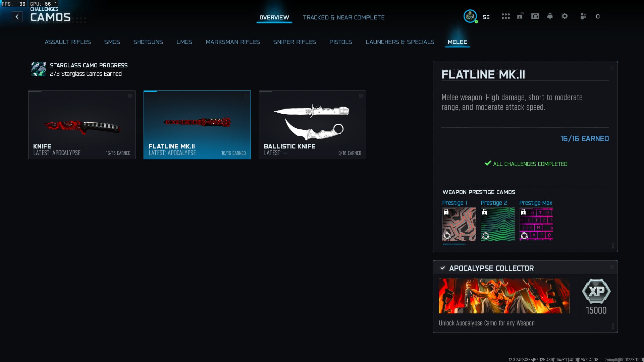Viewport: 644px width, 362px height.
Task: Open the voice chat headset icon
Action: pyautogui.click(x=535, y=16)
